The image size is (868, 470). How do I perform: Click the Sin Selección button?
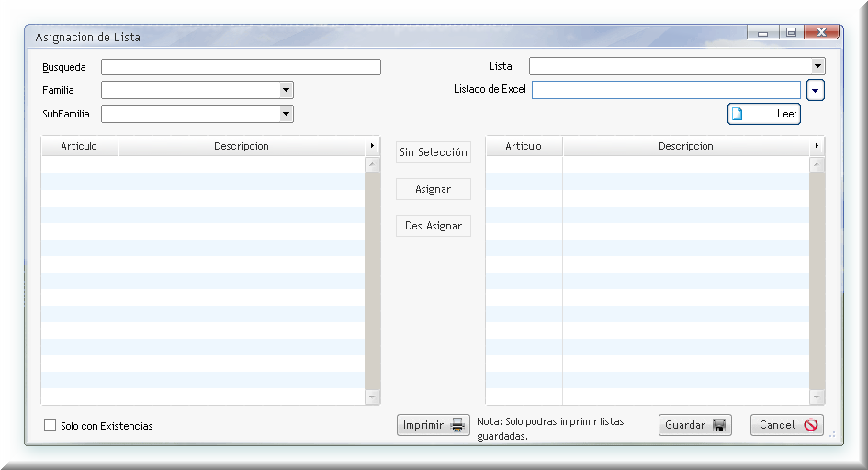point(434,152)
